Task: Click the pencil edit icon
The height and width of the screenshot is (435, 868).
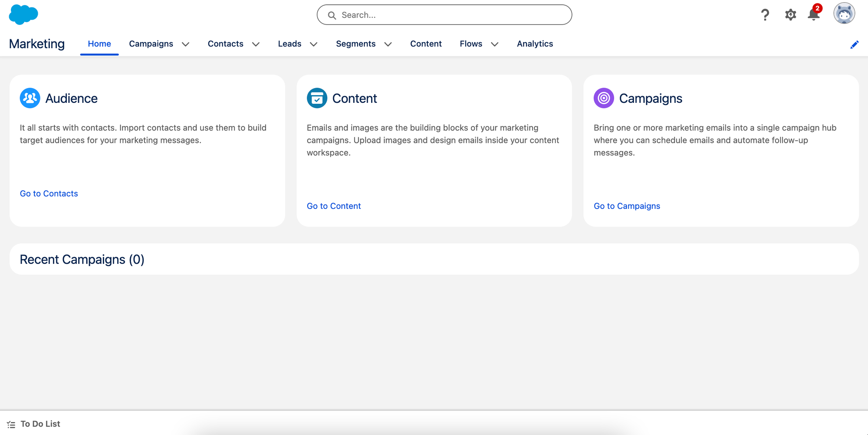Action: tap(855, 44)
